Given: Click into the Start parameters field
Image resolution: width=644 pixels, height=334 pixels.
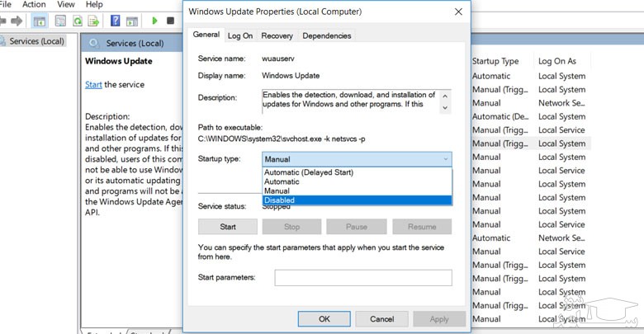Looking at the screenshot, I should click(363, 278).
